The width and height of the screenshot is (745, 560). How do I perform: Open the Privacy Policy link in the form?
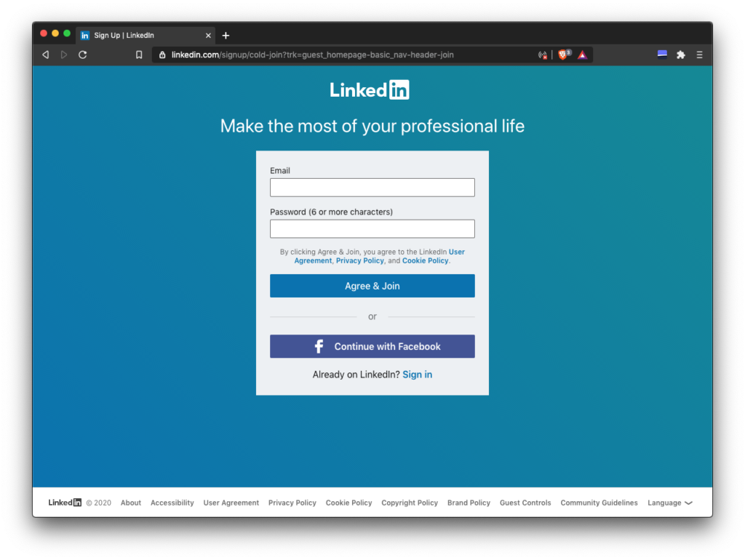point(359,260)
